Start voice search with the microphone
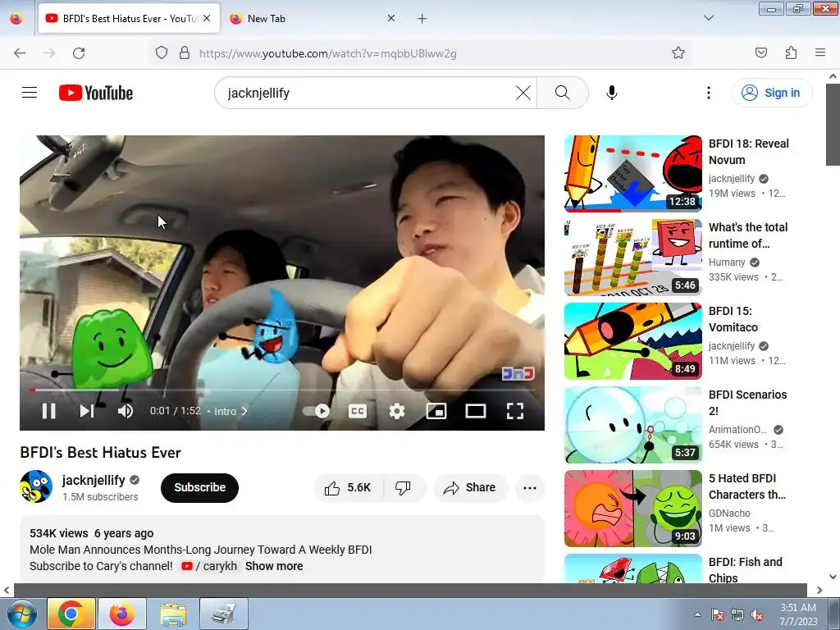Viewport: 840px width, 630px height. click(612, 93)
